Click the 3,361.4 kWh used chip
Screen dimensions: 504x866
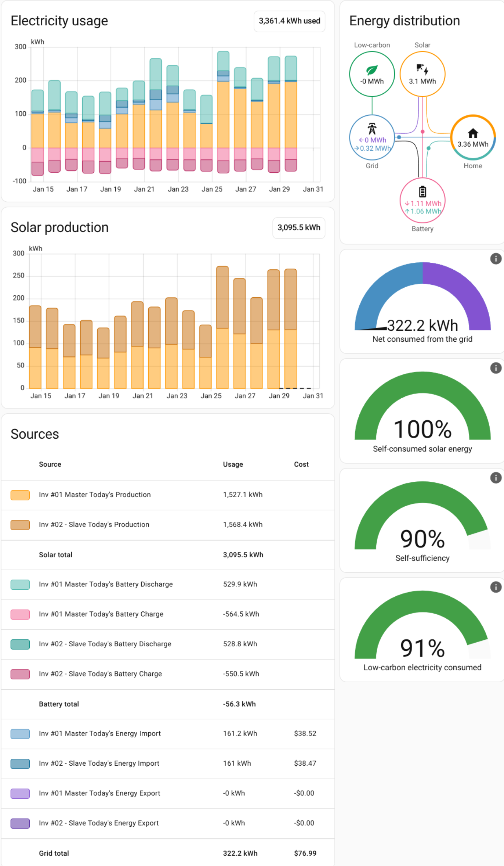point(289,21)
